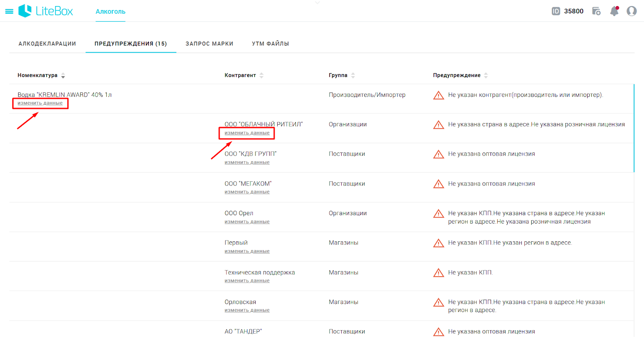Click изменить данные under ООО Орел
Image resolution: width=644 pixels, height=362 pixels.
pyautogui.click(x=247, y=222)
